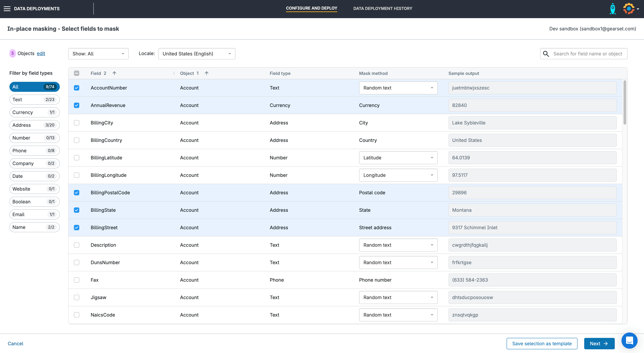This screenshot has height=353, width=644.
Task: Open the Show: All dropdown
Action: 98,54
